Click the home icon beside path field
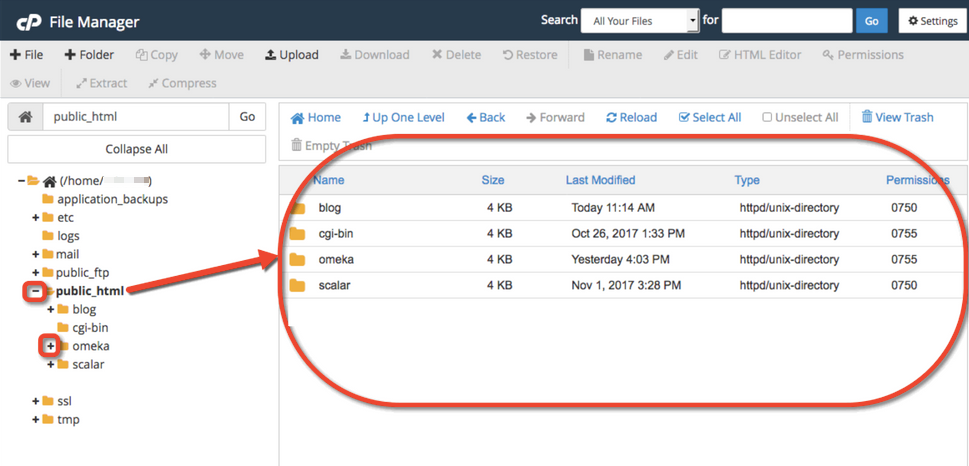Viewport: 969px width, 466px height. click(x=25, y=117)
